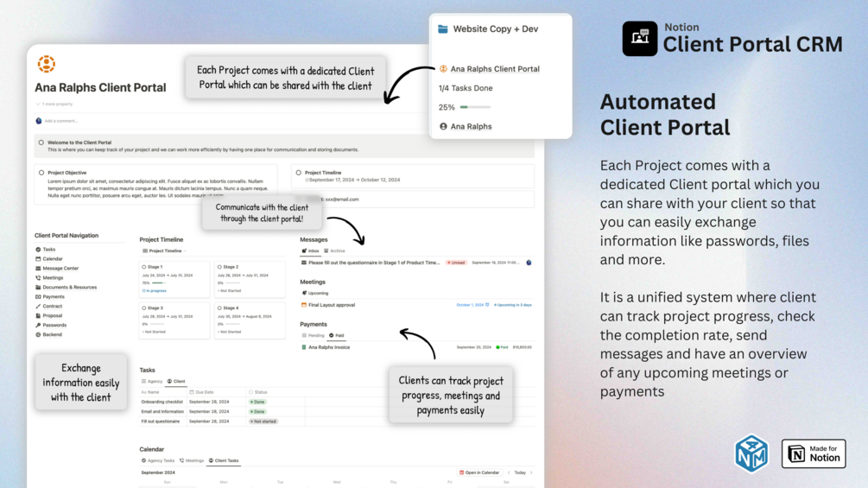868x488 pixels.
Task: Select the Pending tab under Payments
Action: pyautogui.click(x=314, y=335)
